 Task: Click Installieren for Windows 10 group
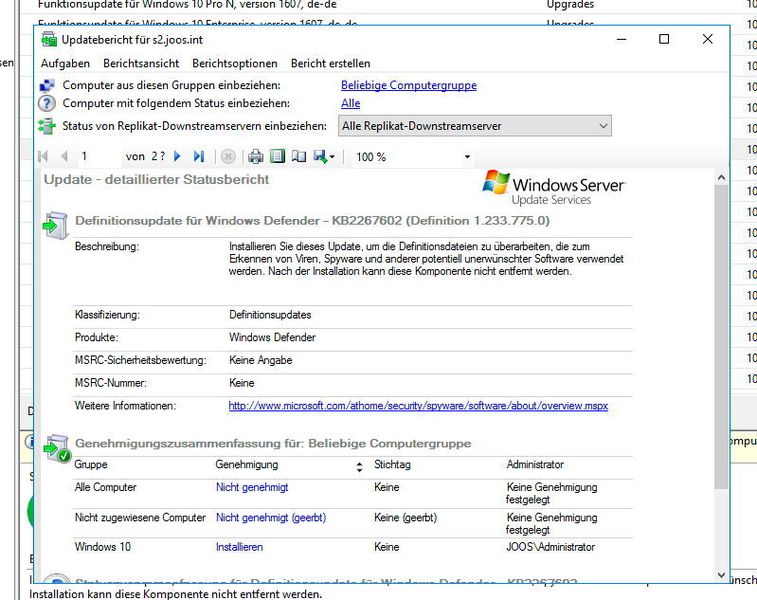click(x=239, y=547)
